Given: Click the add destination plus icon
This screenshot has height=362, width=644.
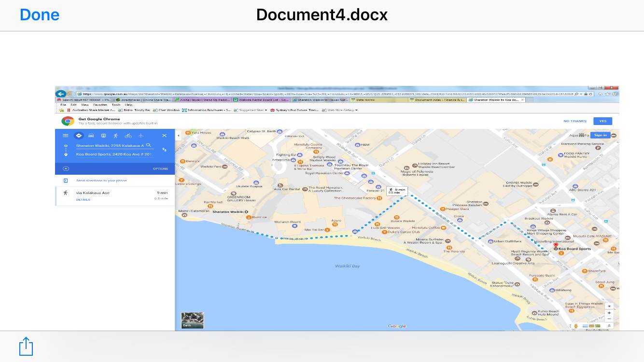Looking at the screenshot, I should coord(66,168).
